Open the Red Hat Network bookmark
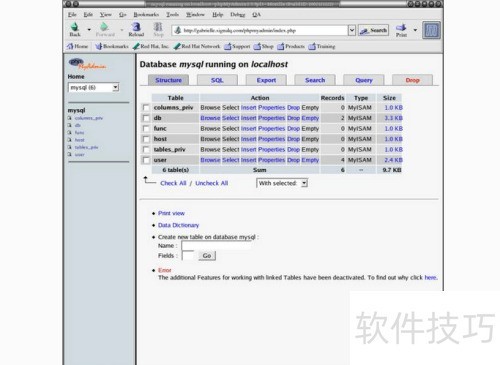Screen dimensions: 500x365 tap(197, 46)
